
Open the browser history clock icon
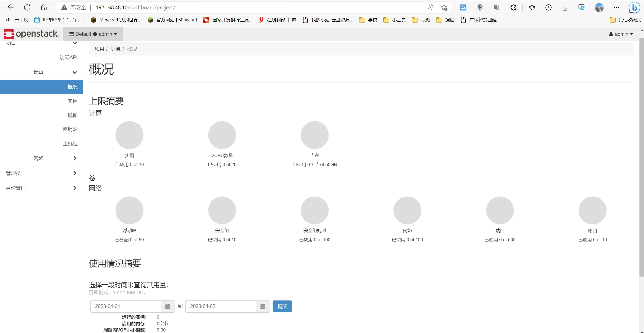click(549, 8)
